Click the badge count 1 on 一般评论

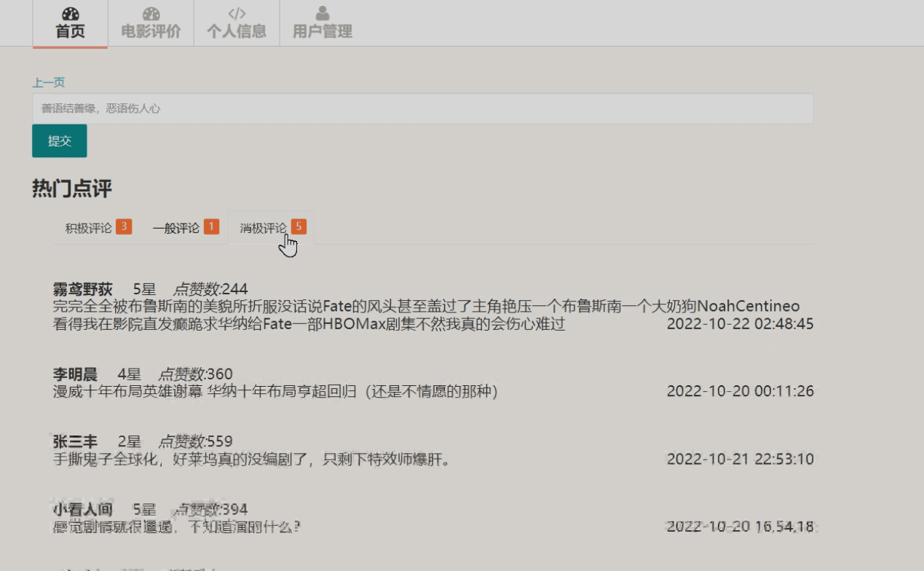tap(211, 227)
